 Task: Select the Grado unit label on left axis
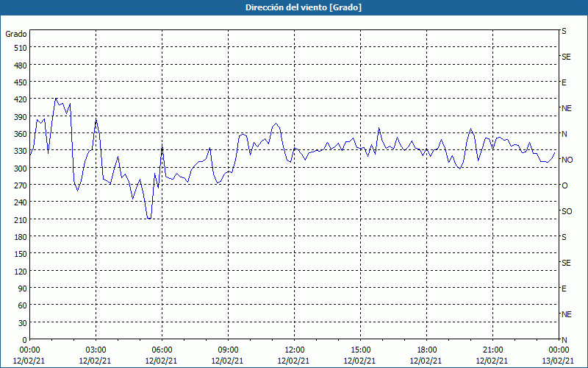(x=16, y=34)
